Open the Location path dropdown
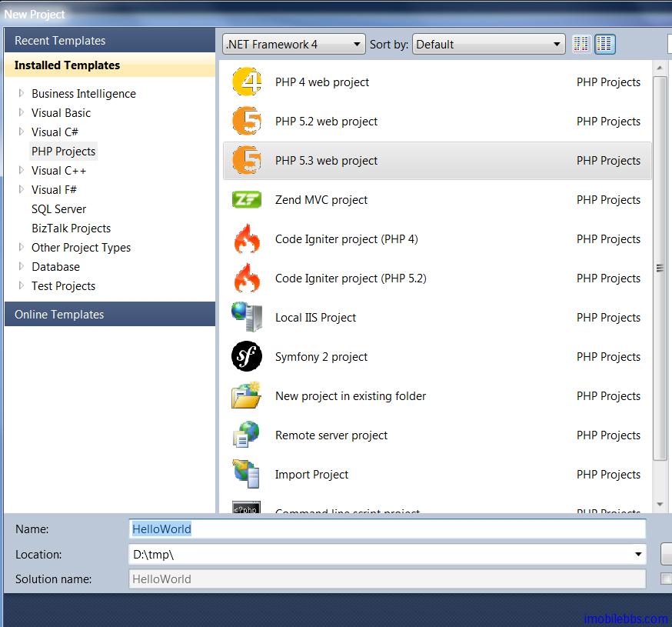The image size is (672, 627). pyautogui.click(x=638, y=554)
